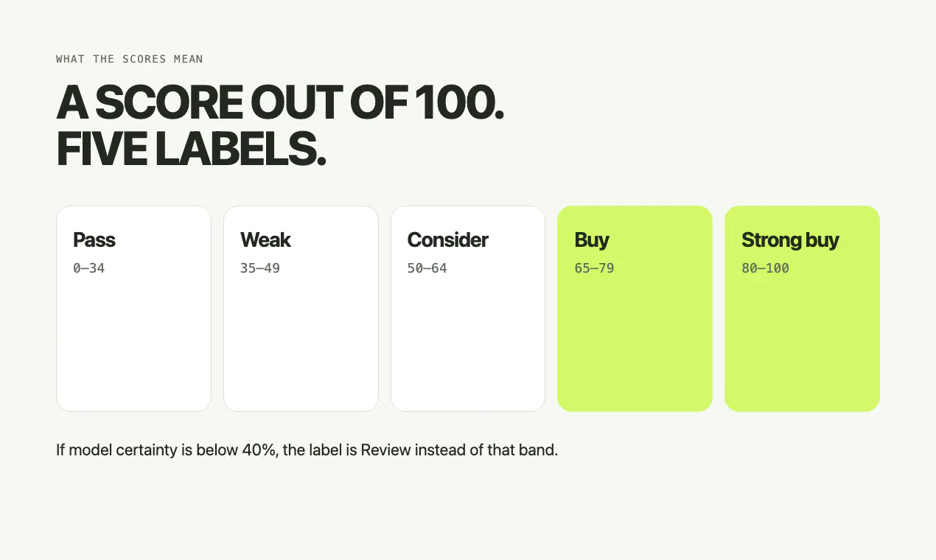Select the green Buy card
The width and height of the screenshot is (936, 560).
[x=635, y=309]
